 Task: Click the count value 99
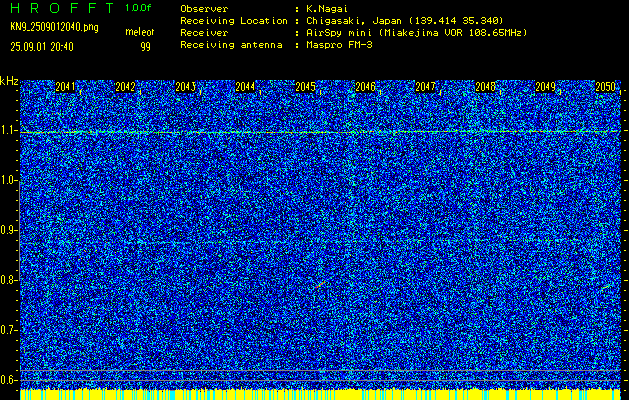145,47
